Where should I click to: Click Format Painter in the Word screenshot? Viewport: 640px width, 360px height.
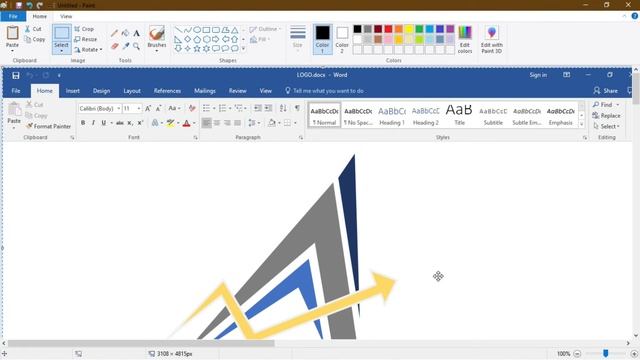tap(48, 127)
